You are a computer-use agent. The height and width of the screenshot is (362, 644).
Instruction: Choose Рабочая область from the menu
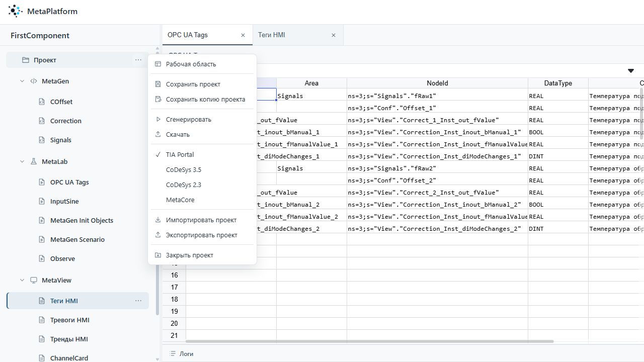(x=202, y=64)
